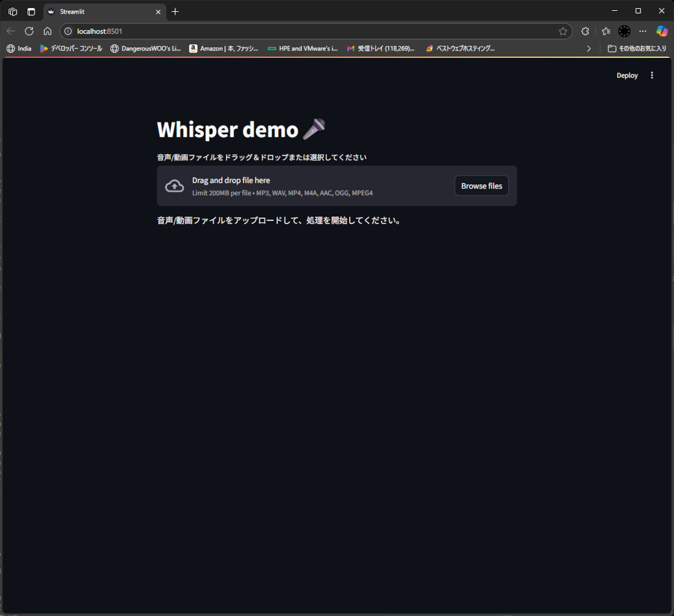The width and height of the screenshot is (674, 616).
Task: Open the Amazon bookmark
Action: pos(224,48)
